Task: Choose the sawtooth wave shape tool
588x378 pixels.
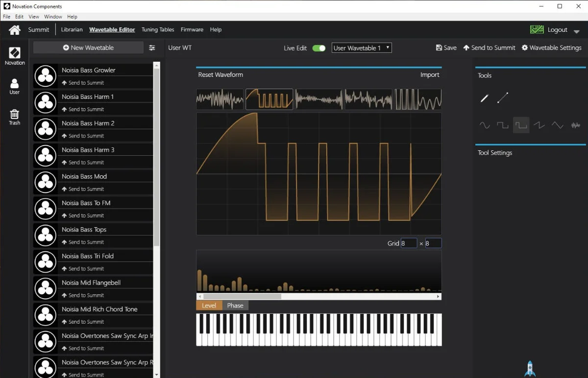Action: (x=539, y=125)
